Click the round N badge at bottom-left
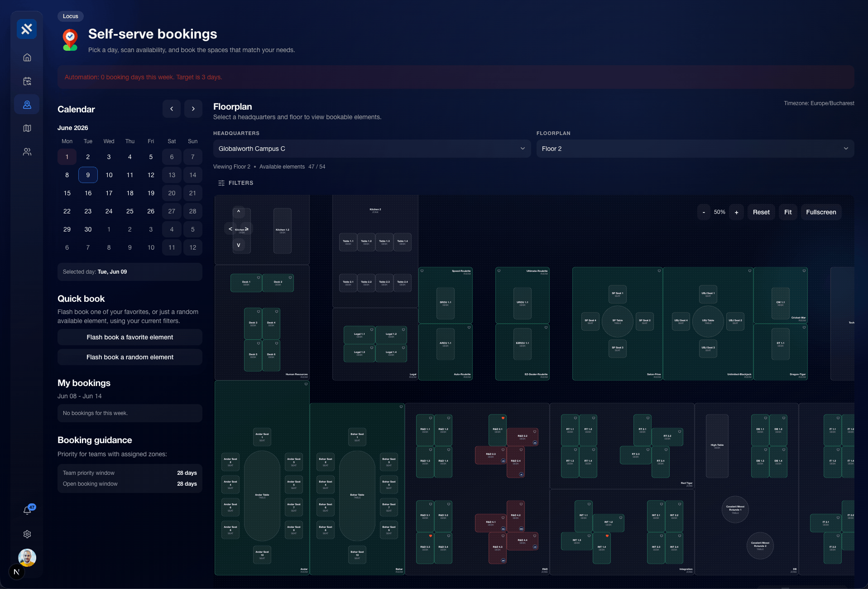Image resolution: width=868 pixels, height=589 pixels. (17, 572)
